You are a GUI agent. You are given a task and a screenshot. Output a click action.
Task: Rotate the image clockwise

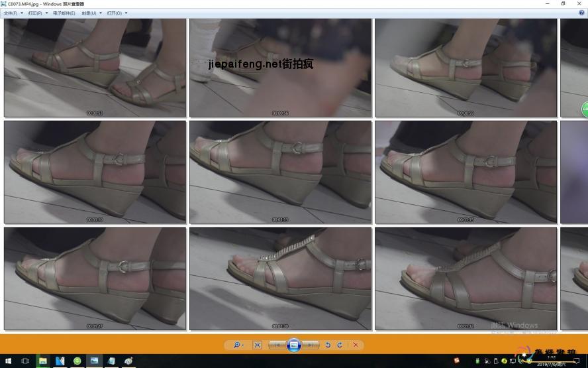point(340,345)
